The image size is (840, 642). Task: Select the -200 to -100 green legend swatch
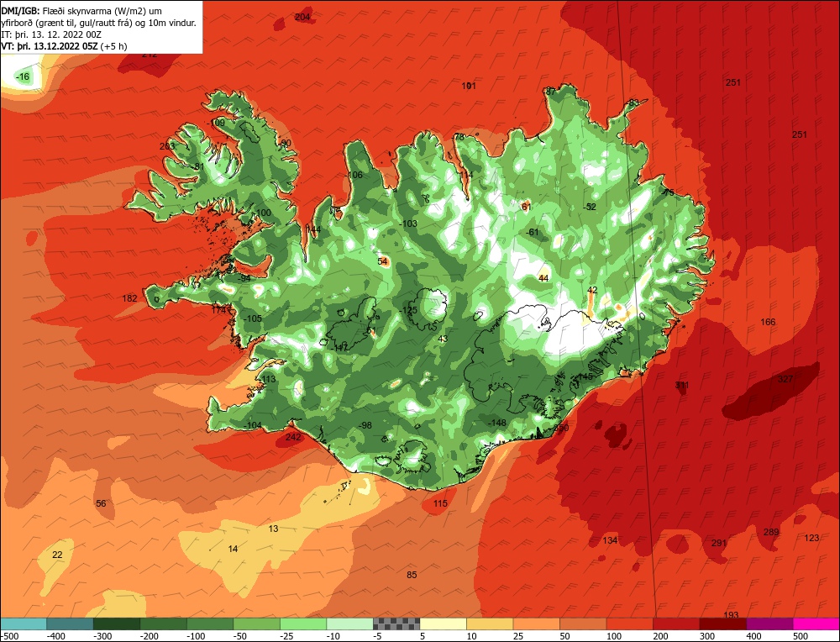[x=164, y=624]
